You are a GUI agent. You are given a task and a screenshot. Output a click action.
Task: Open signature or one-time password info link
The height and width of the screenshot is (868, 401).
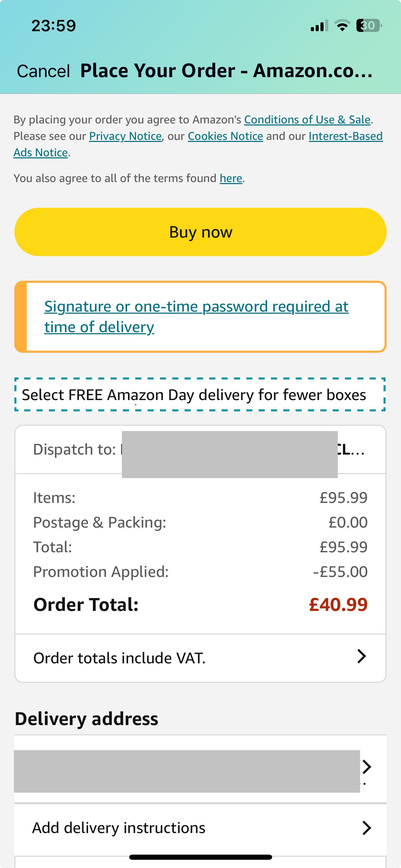[x=196, y=316]
